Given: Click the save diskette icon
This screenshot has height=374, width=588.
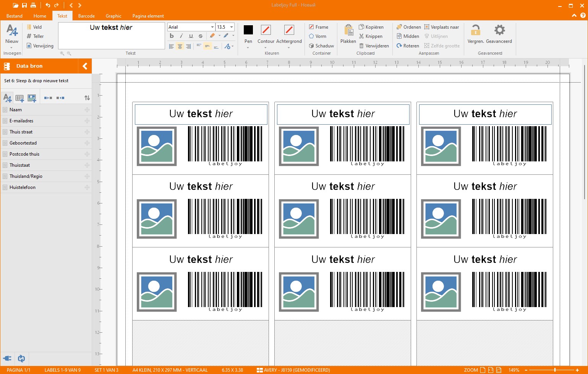Looking at the screenshot, I should (x=24, y=5).
